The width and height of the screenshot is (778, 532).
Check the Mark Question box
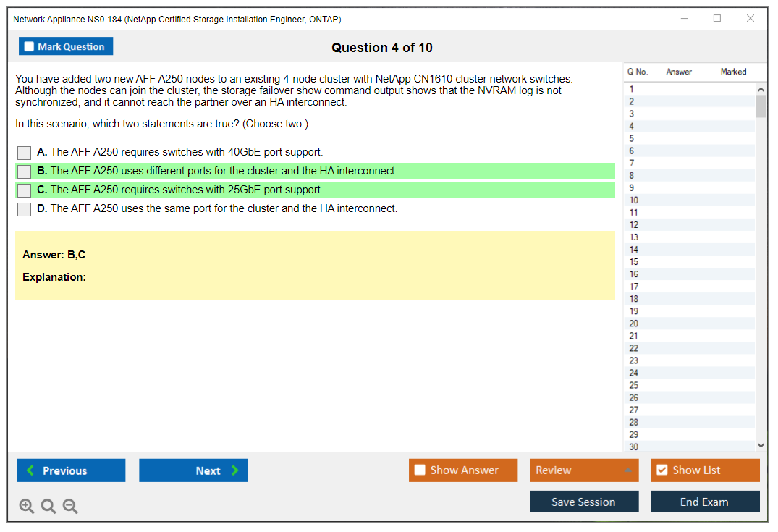click(x=30, y=47)
